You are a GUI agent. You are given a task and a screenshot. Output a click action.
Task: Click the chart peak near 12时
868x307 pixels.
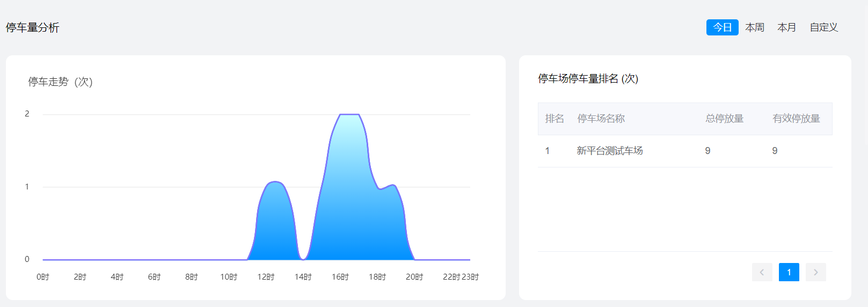click(x=274, y=182)
